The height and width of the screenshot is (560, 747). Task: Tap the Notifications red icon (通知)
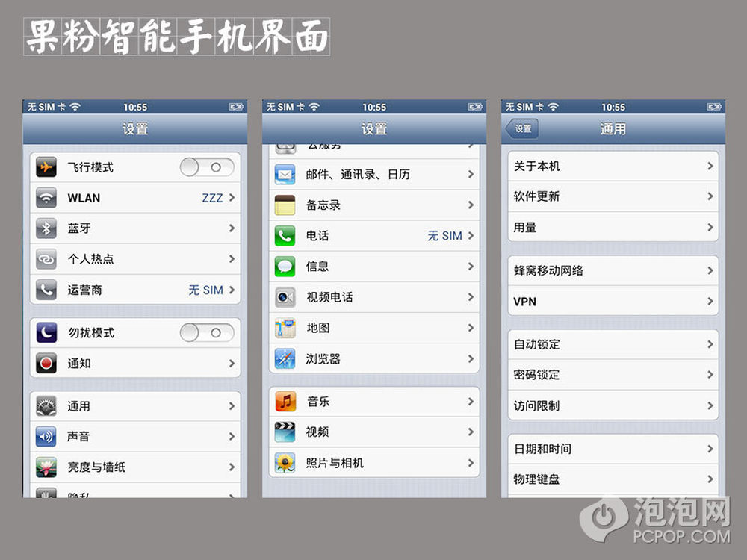pos(46,364)
